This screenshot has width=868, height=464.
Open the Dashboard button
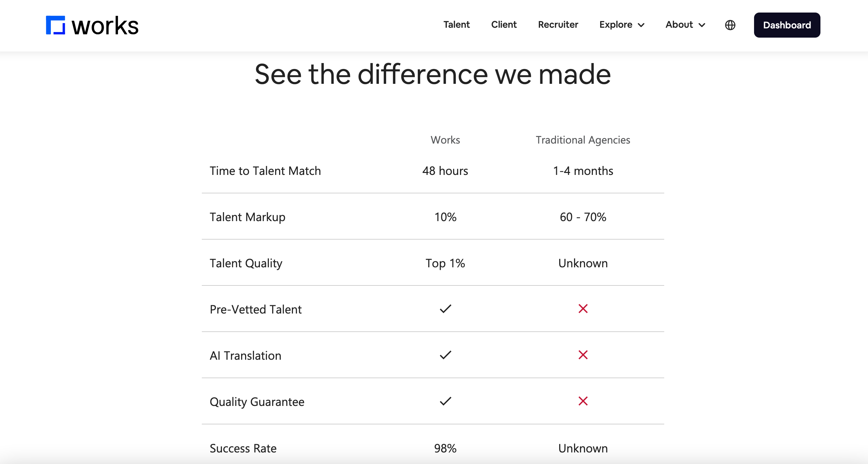(x=787, y=25)
